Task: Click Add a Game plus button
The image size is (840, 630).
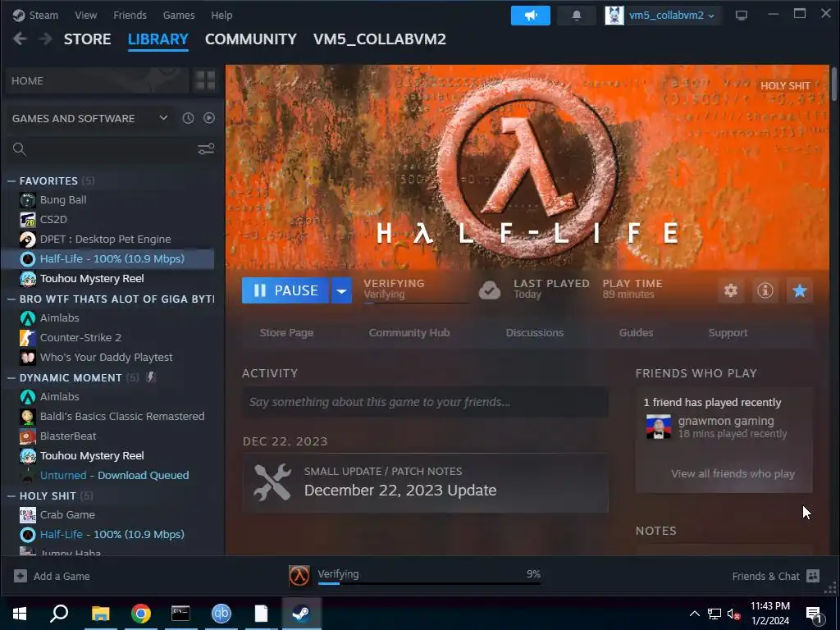Action: (21, 576)
